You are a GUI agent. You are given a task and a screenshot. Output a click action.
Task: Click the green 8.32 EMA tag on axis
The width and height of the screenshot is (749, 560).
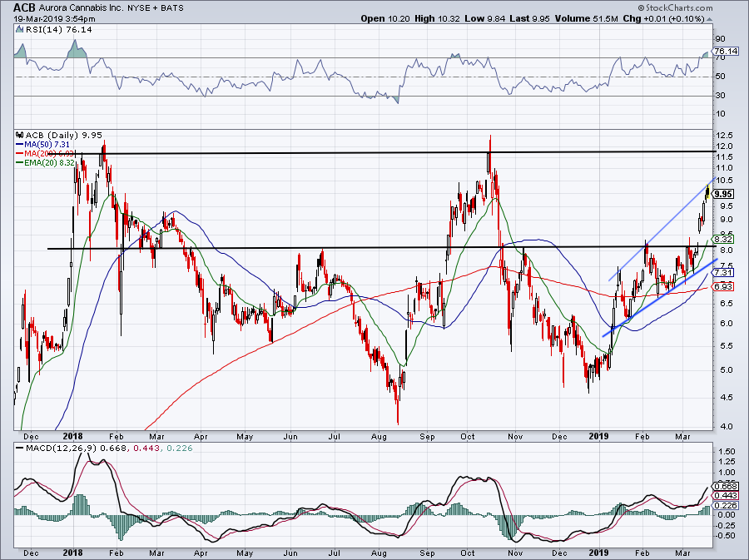723,239
